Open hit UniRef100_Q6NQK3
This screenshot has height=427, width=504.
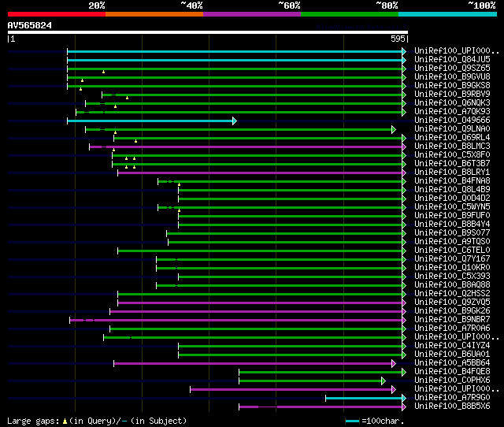coord(452,103)
